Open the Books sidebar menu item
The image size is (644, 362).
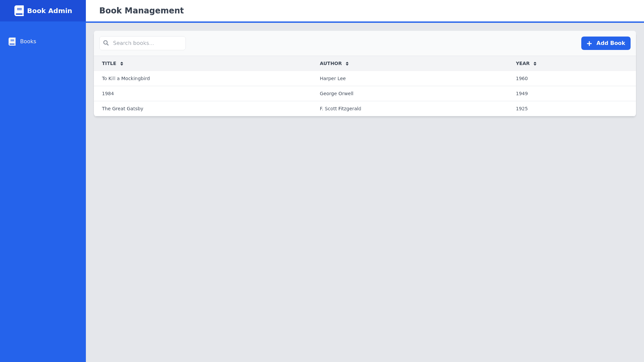tap(28, 42)
